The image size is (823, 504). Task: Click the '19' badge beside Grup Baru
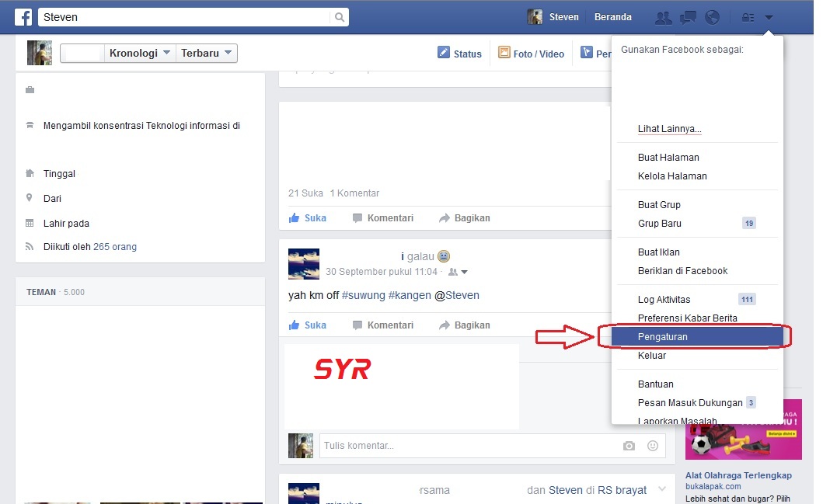(x=749, y=224)
